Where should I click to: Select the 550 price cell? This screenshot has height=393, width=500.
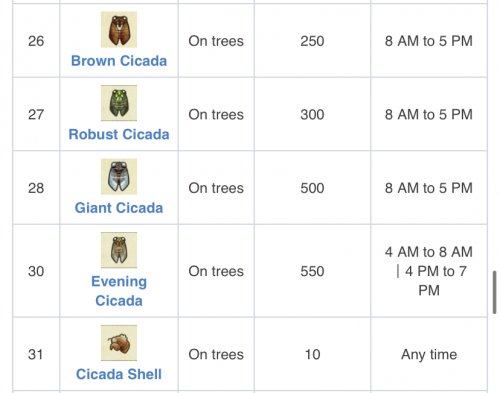tap(312, 271)
